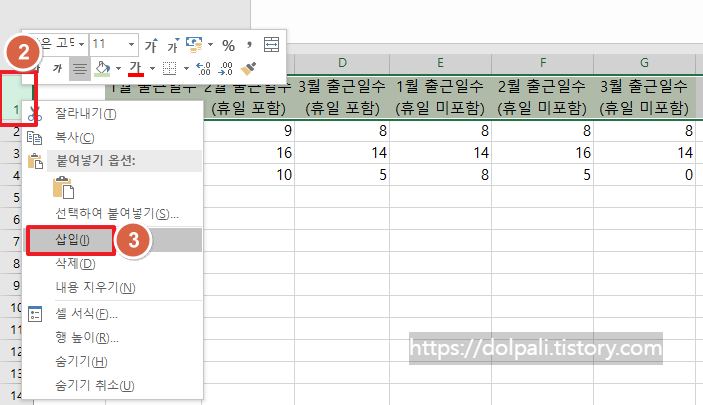Click cell E4 containing 8
The height and width of the screenshot is (405, 703).
(x=440, y=175)
